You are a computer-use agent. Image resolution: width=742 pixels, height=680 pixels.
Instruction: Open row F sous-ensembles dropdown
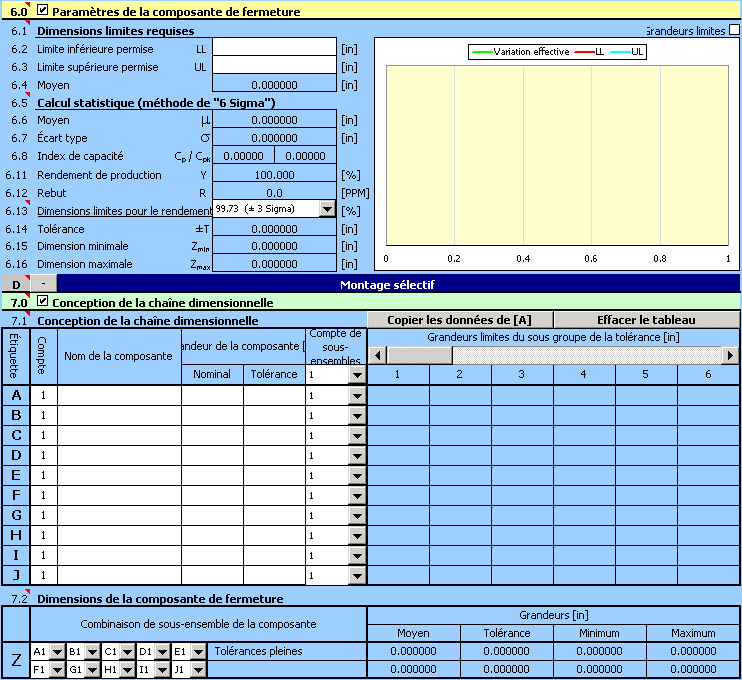pos(357,495)
